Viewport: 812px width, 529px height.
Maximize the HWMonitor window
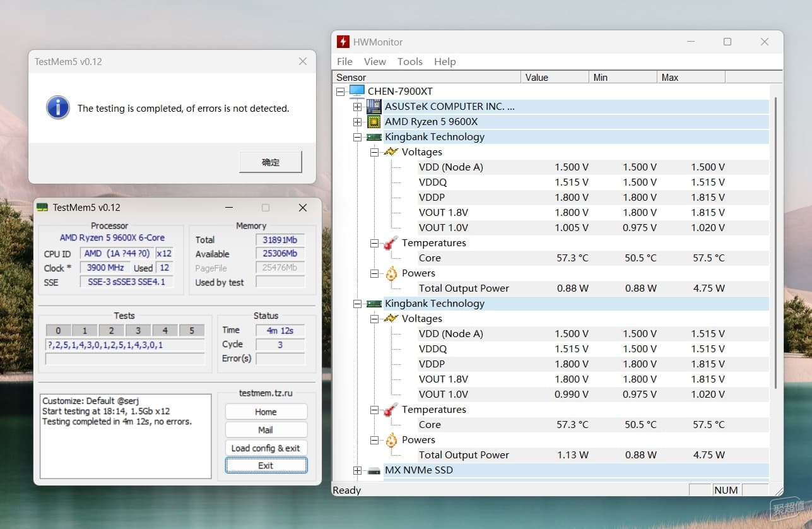727,42
